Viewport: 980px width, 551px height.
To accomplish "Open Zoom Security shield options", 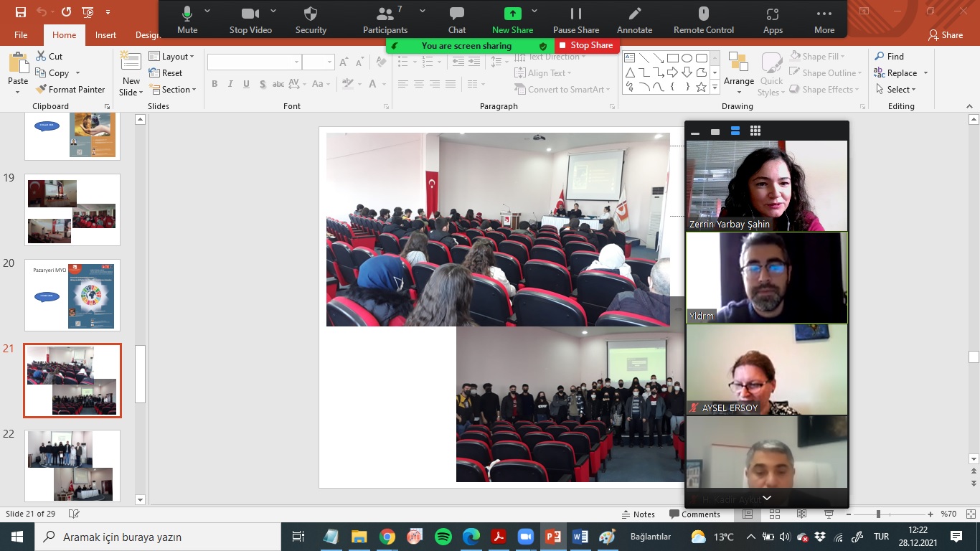I will click(311, 20).
